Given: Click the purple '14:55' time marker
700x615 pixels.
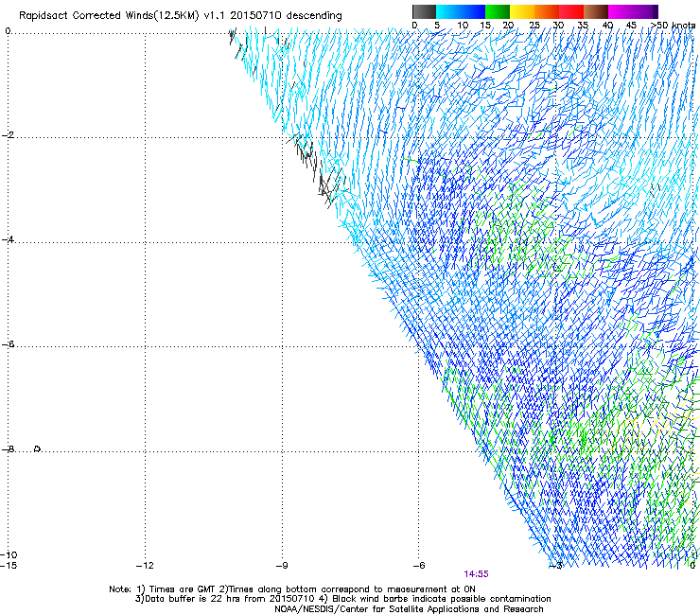Looking at the screenshot, I should click(476, 574).
